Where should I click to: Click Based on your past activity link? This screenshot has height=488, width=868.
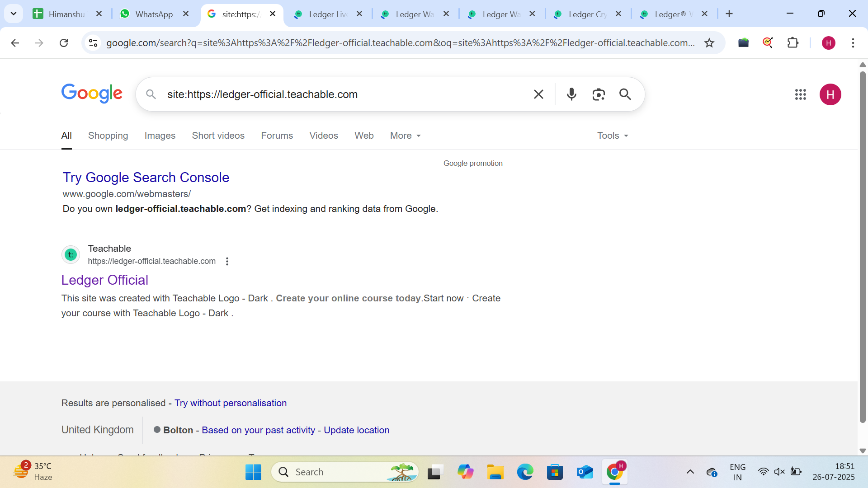click(x=258, y=430)
